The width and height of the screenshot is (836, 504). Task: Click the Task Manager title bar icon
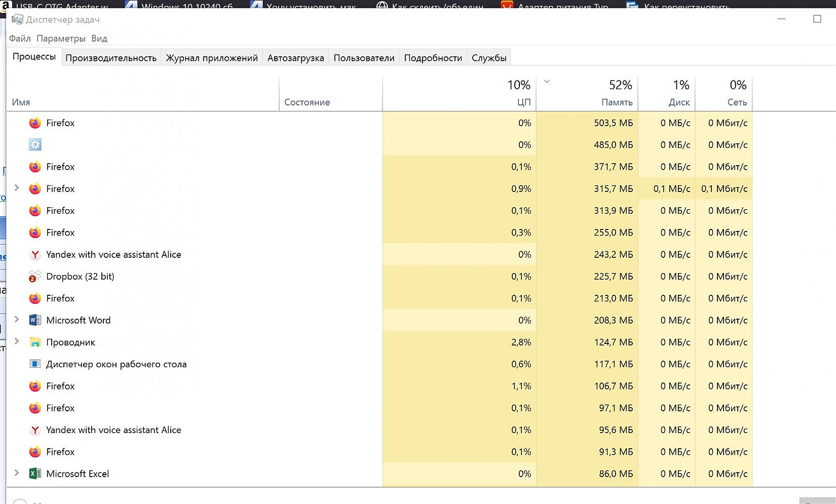point(17,20)
